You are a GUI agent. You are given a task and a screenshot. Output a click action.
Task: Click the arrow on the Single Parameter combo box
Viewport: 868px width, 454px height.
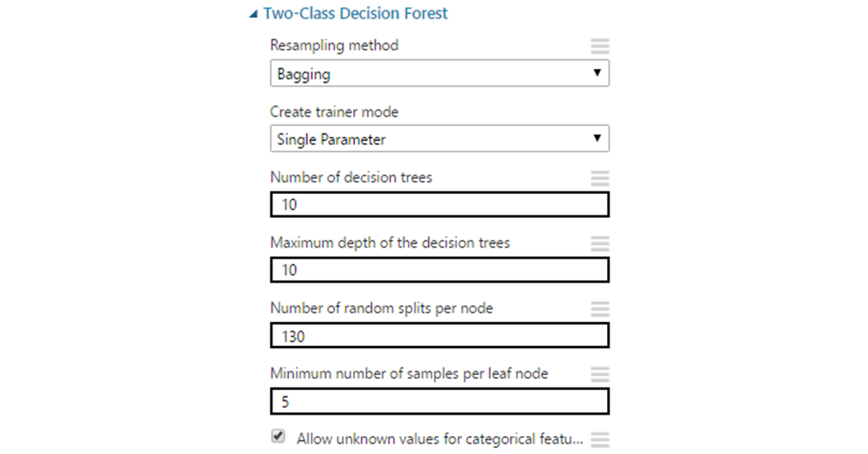pyautogui.click(x=597, y=138)
